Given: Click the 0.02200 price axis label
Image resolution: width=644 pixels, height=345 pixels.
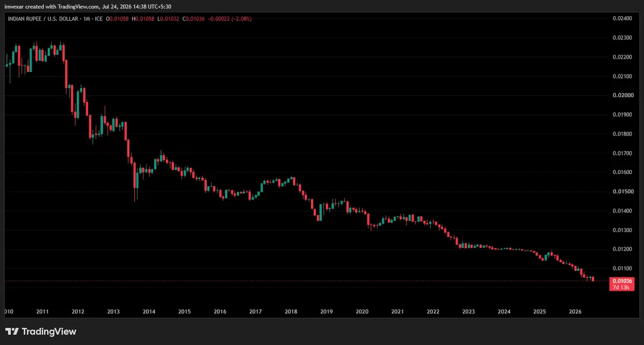Looking at the screenshot, I should tap(622, 57).
